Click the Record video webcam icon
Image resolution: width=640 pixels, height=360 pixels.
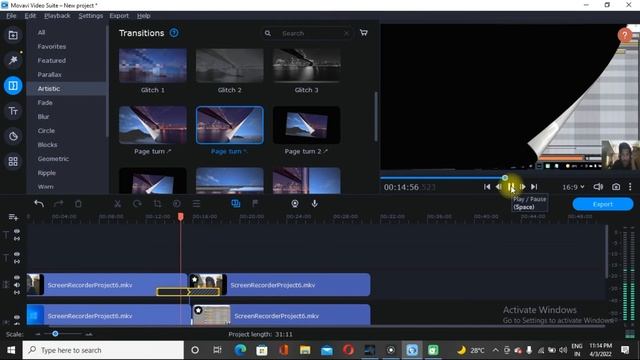[295, 203]
